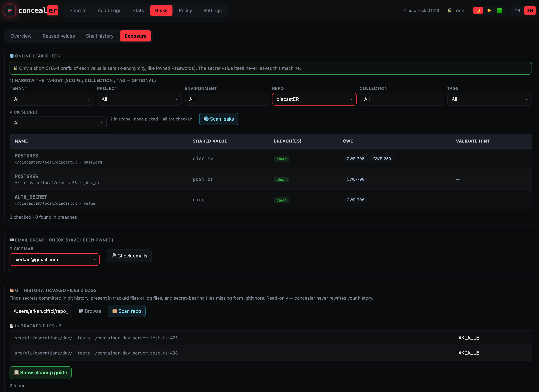The height and width of the screenshot is (392, 539).
Task: Open tracked file entry at line 425
Action: coord(96,338)
